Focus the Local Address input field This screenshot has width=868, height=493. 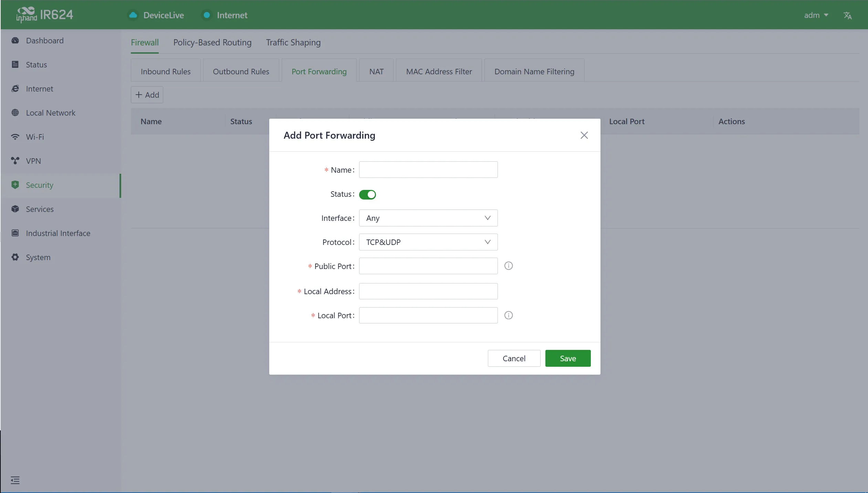428,291
